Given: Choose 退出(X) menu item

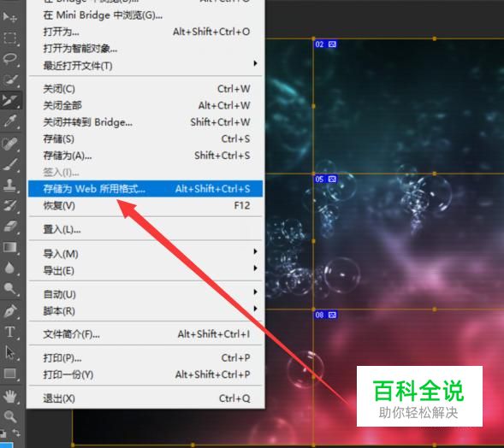Looking at the screenshot, I should tap(145, 398).
